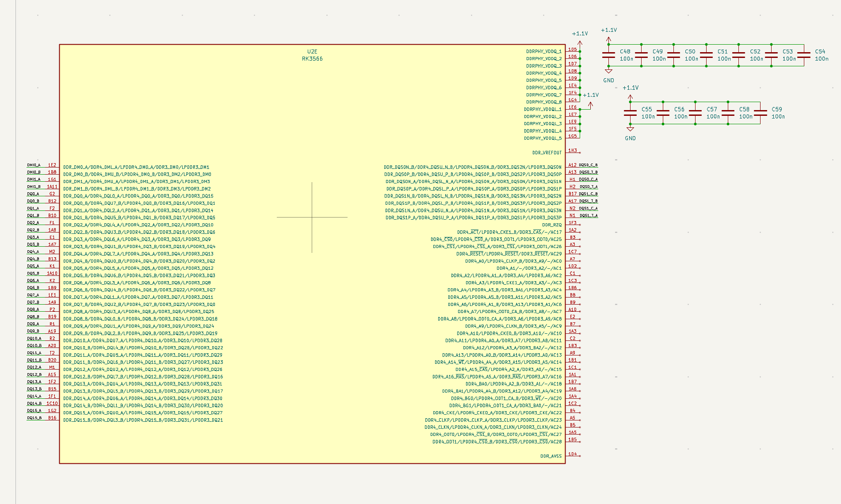Screen dimensions: 841x504
Task: Pick the C55 capacitor symbol
Action: point(630,113)
